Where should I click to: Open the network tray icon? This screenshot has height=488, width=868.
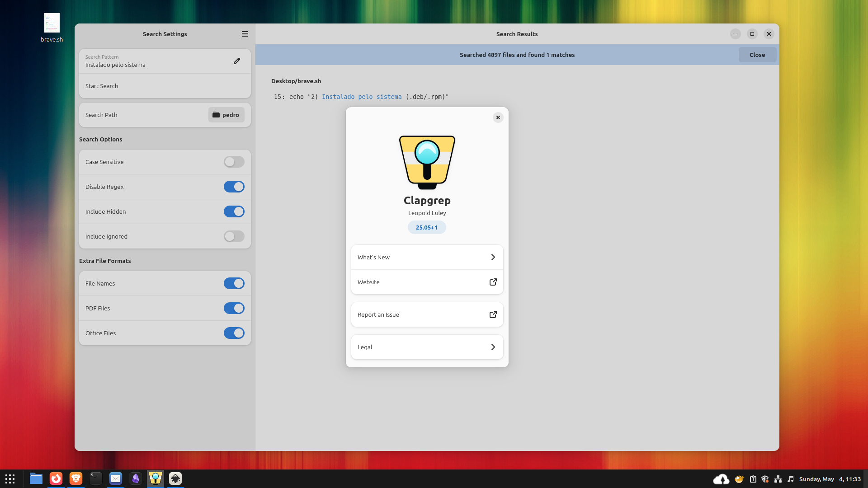(778, 479)
